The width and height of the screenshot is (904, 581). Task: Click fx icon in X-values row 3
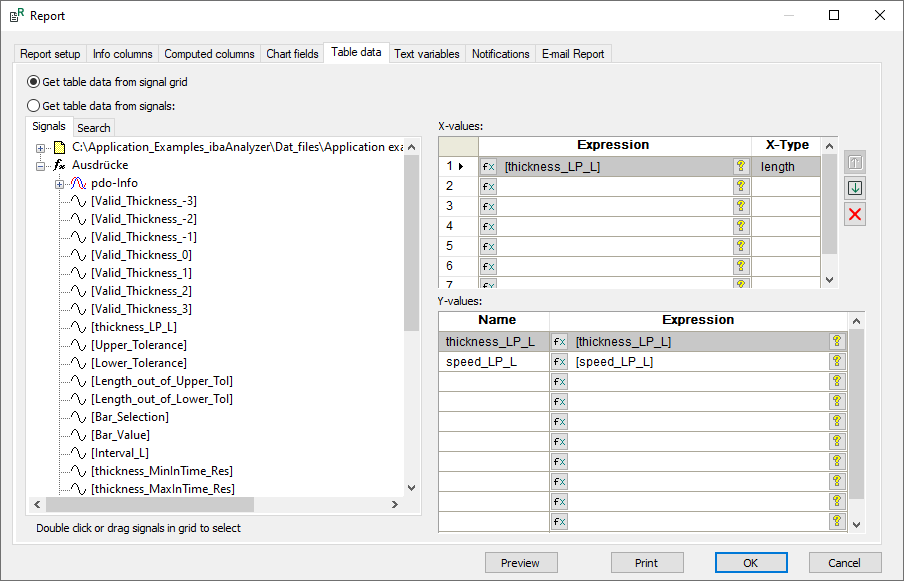click(488, 207)
